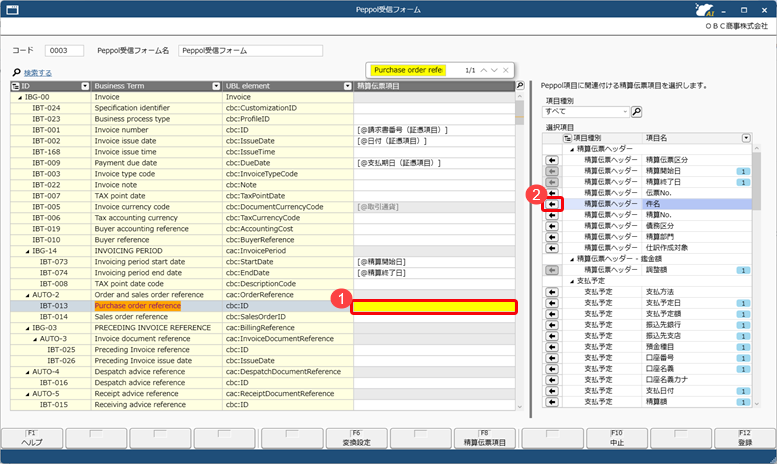Click the arrow button for 債務区分
Viewport: 777px width, 464px height.
tap(552, 226)
